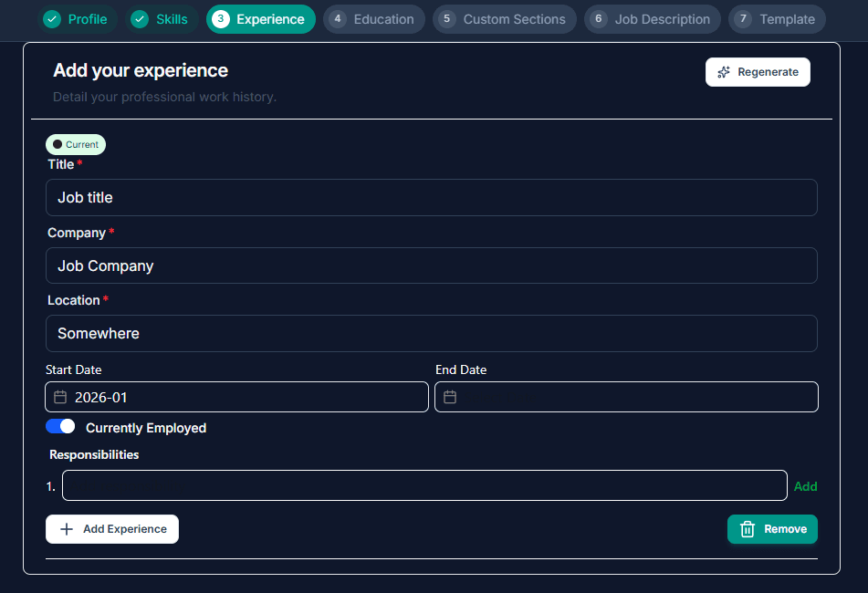This screenshot has width=868, height=593.
Task: Open the Job Description step
Action: point(653,19)
